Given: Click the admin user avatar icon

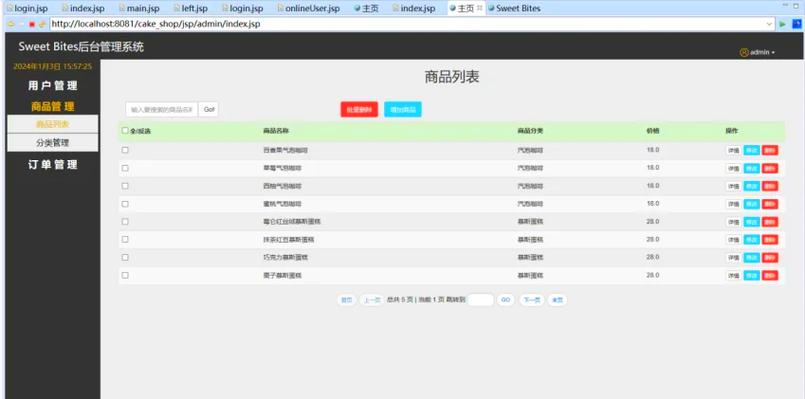Looking at the screenshot, I should pos(744,52).
